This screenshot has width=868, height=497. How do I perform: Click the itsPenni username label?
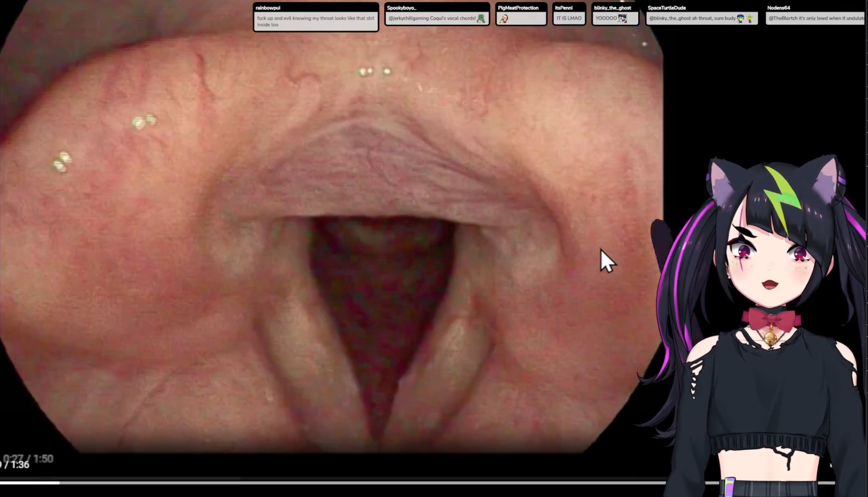(x=564, y=8)
